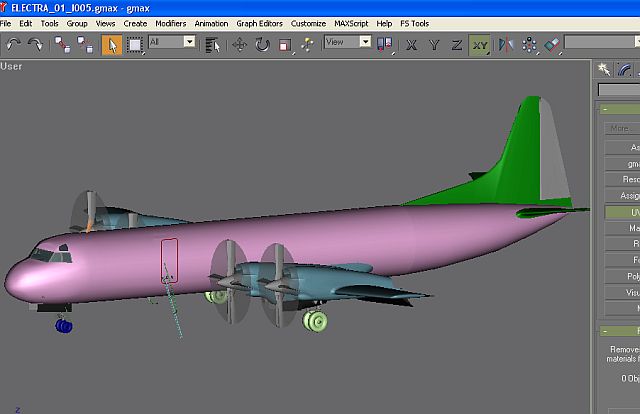Activate the Select Object arrow tool

(112, 44)
